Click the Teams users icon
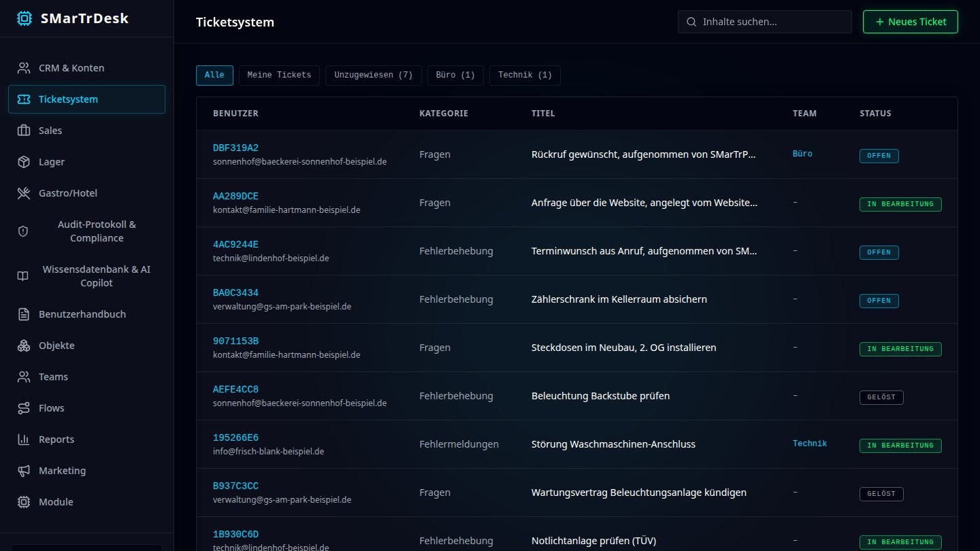The height and width of the screenshot is (551, 980). click(24, 377)
